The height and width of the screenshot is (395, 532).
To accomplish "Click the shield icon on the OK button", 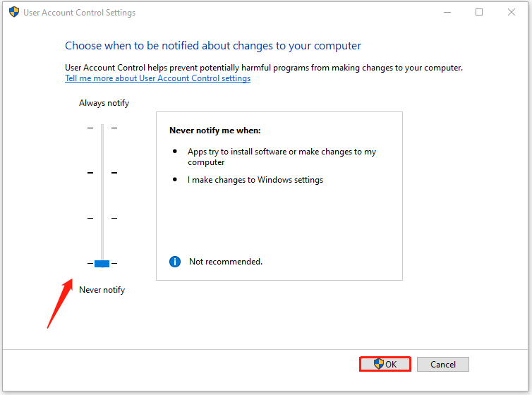I will click(x=379, y=364).
